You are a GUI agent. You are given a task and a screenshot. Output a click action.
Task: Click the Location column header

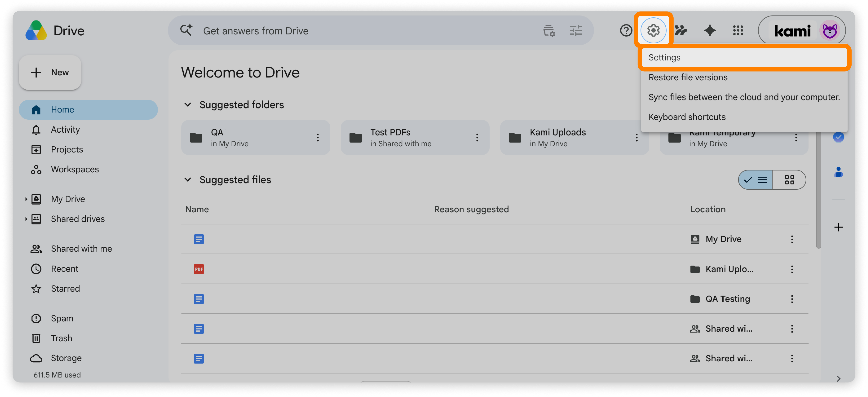(x=708, y=209)
